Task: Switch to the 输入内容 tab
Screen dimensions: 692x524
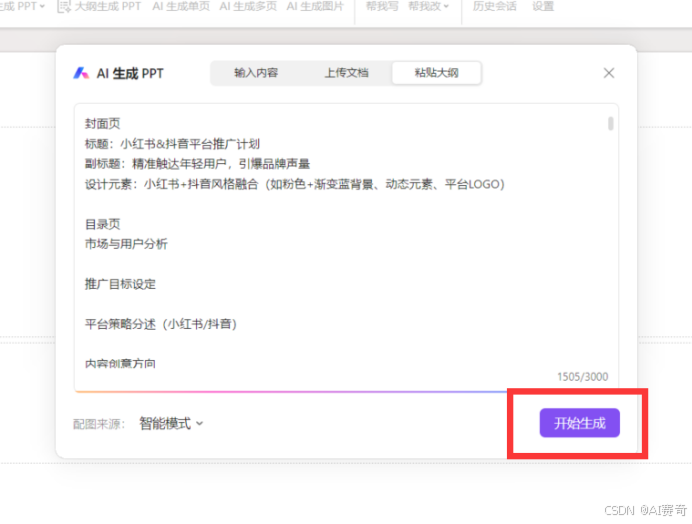Action: pyautogui.click(x=256, y=73)
